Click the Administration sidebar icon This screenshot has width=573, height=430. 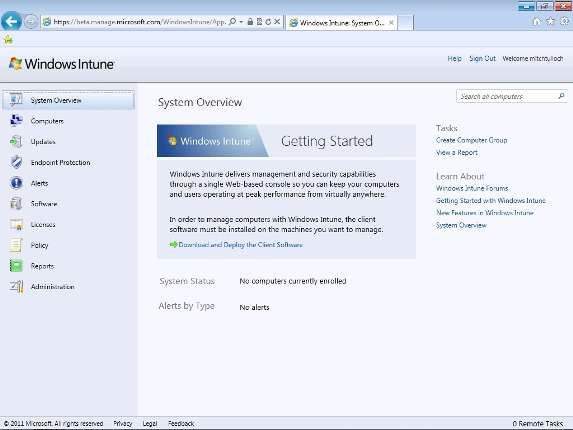(x=16, y=286)
